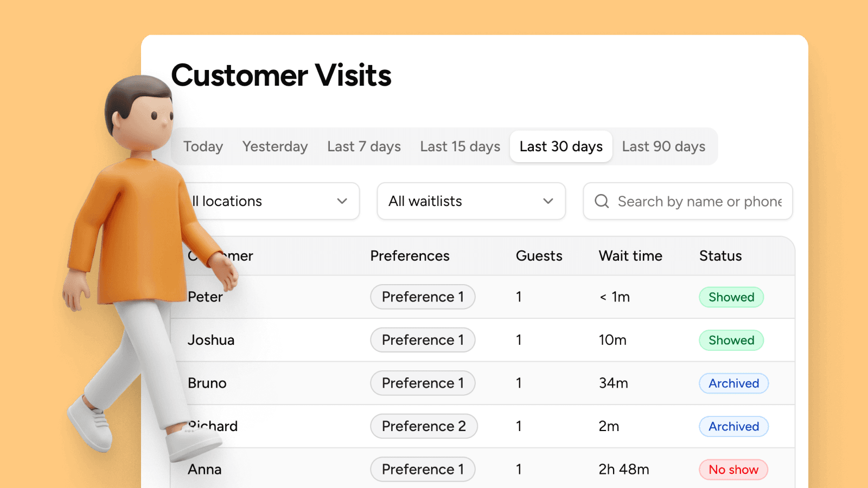
Task: Click the No show badge for Anna
Action: (x=733, y=470)
